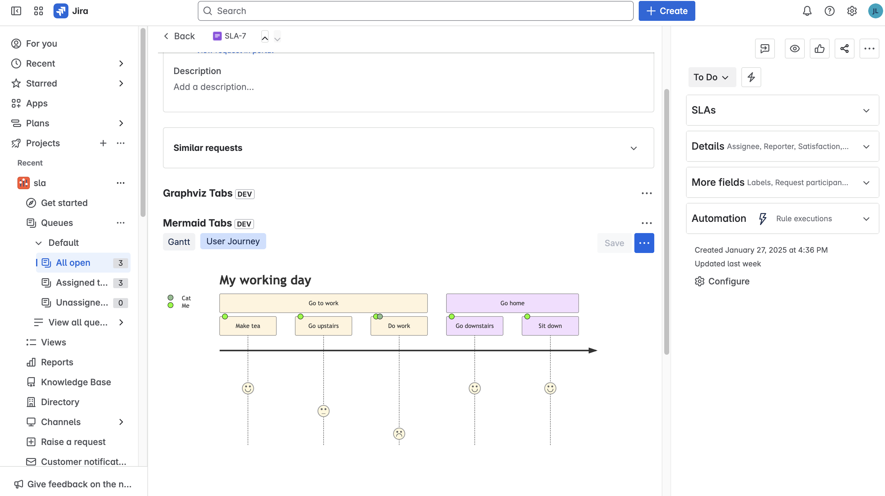Screen dimensions: 885x496
Task: Click the notifications bell icon
Action: [x=807, y=11]
